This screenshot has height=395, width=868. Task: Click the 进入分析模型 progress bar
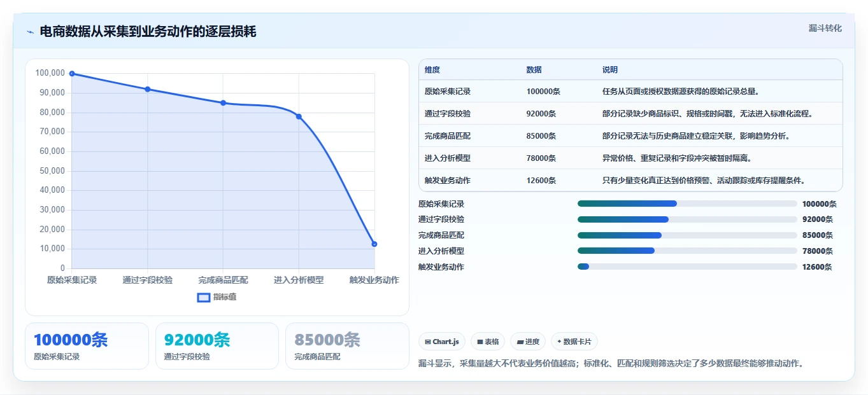[x=687, y=251]
